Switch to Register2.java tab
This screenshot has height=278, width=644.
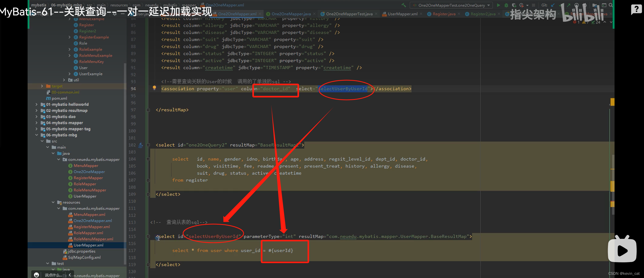coord(483,14)
